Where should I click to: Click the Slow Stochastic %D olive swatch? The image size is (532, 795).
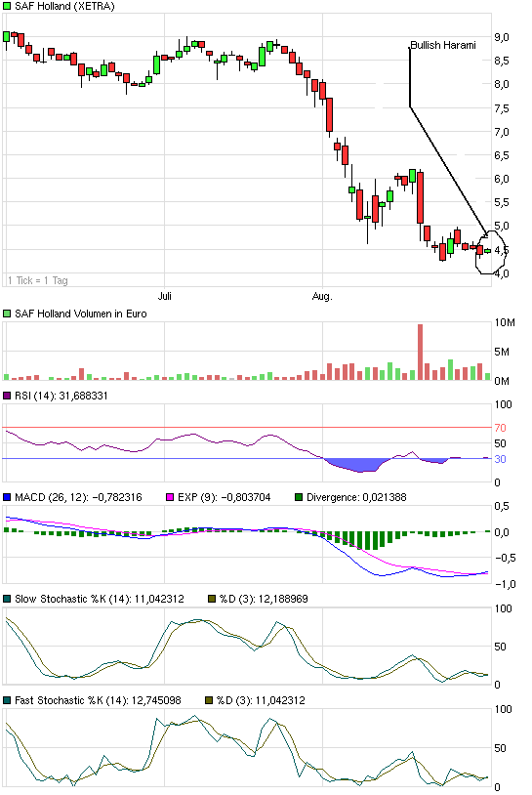[212, 599]
